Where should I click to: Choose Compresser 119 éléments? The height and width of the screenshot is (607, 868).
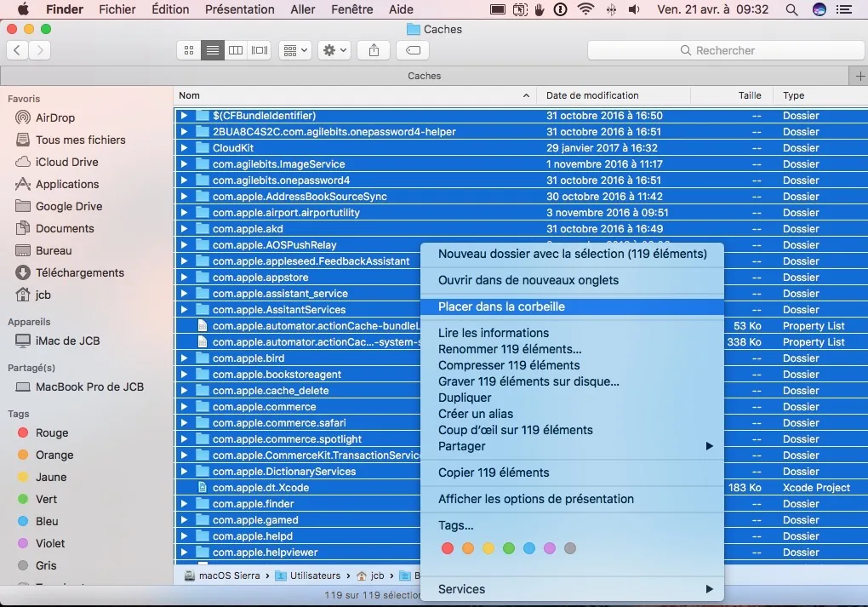click(573, 365)
